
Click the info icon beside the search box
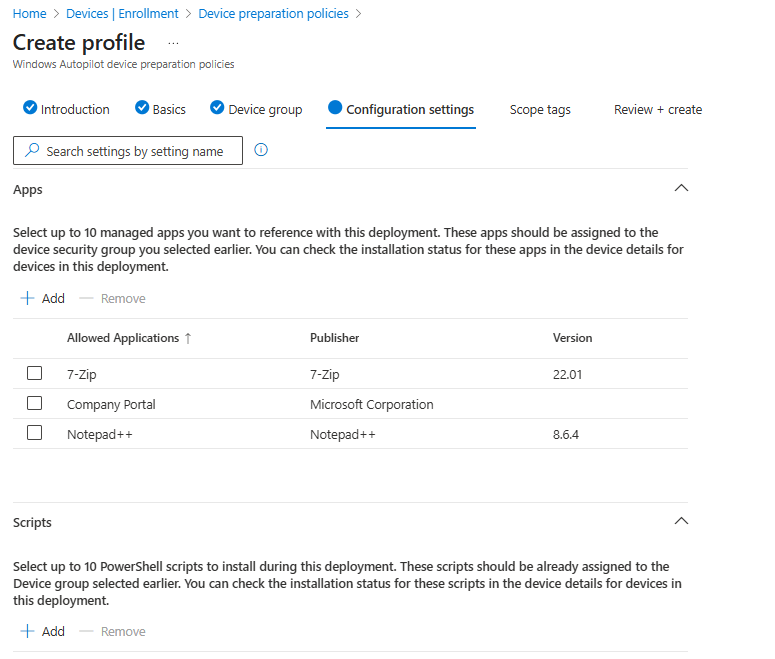pos(261,150)
